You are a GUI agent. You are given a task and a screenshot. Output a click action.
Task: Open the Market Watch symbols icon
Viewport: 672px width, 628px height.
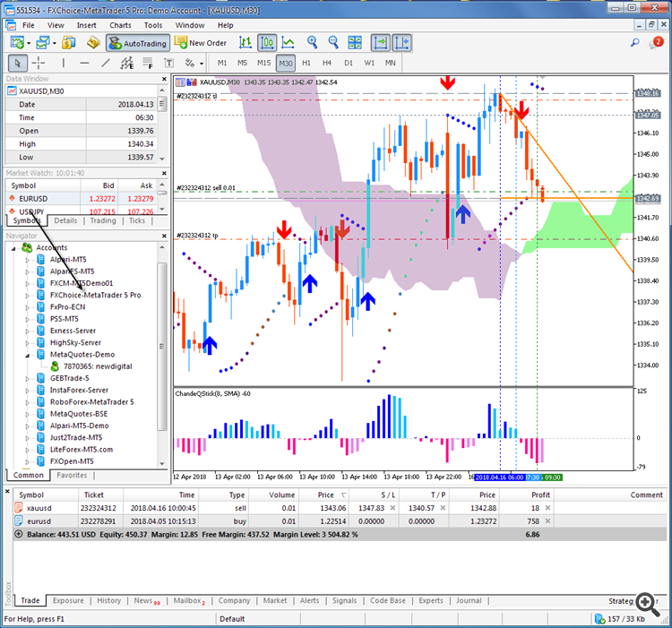pyautogui.click(x=69, y=43)
